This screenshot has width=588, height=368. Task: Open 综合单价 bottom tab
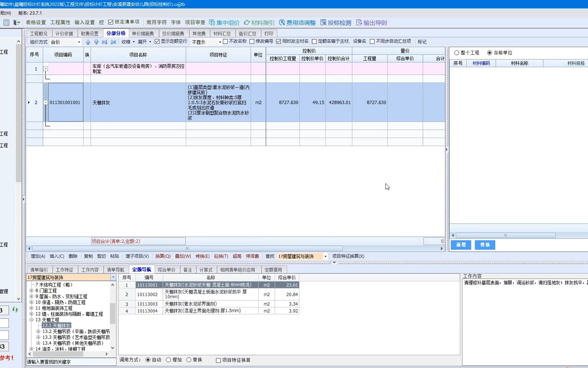point(166,270)
